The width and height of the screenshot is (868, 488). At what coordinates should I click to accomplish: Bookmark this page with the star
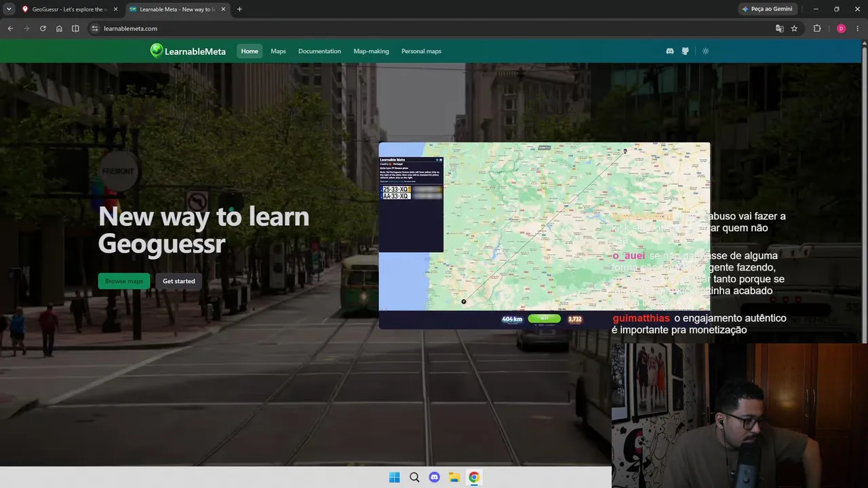[x=794, y=28]
